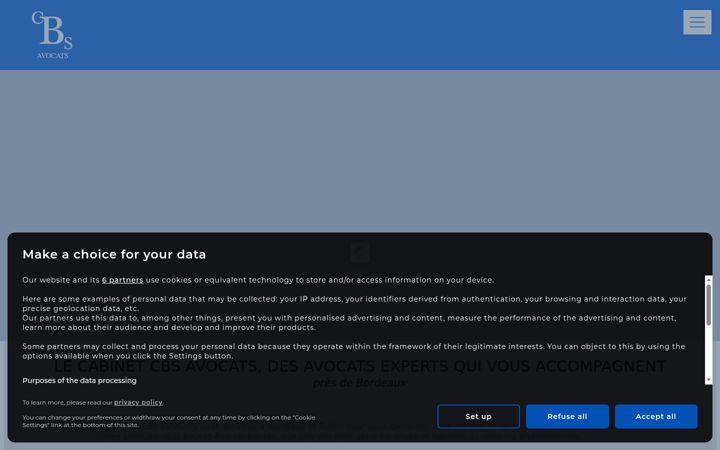
Task: Click the 'LE CABINET CBS AVOCATS' headline
Action: pos(360,366)
